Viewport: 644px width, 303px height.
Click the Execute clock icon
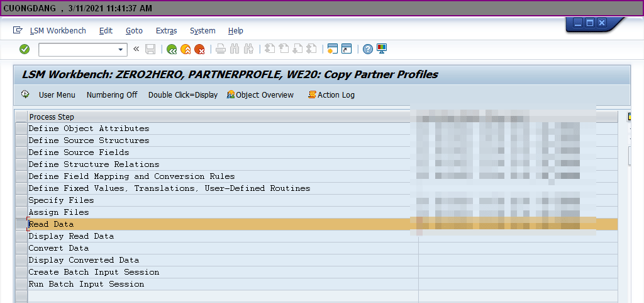(25, 94)
